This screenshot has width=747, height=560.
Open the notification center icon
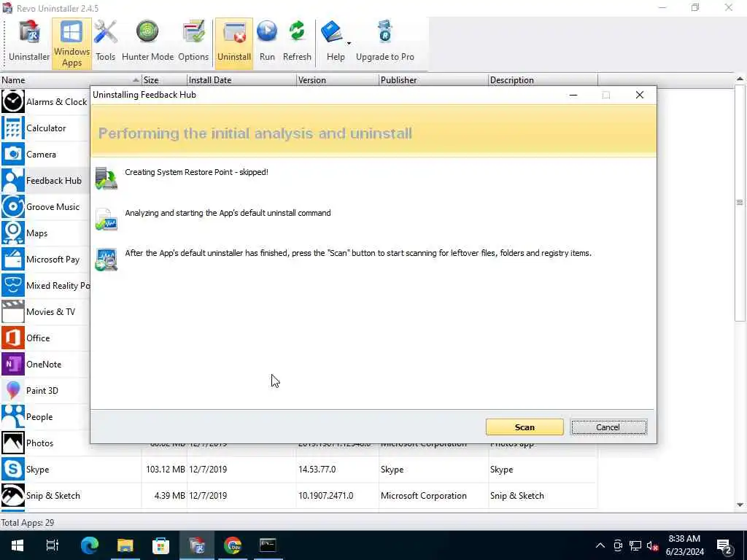(x=724, y=545)
